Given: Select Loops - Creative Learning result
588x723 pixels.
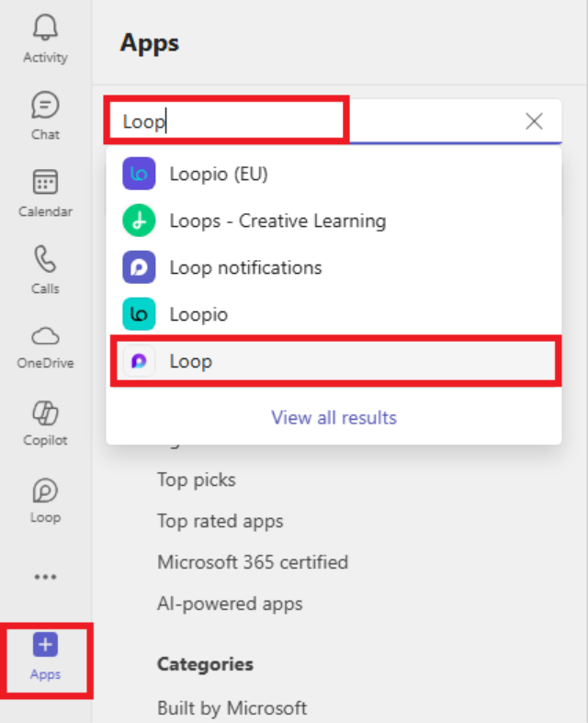Looking at the screenshot, I should tap(334, 220).
